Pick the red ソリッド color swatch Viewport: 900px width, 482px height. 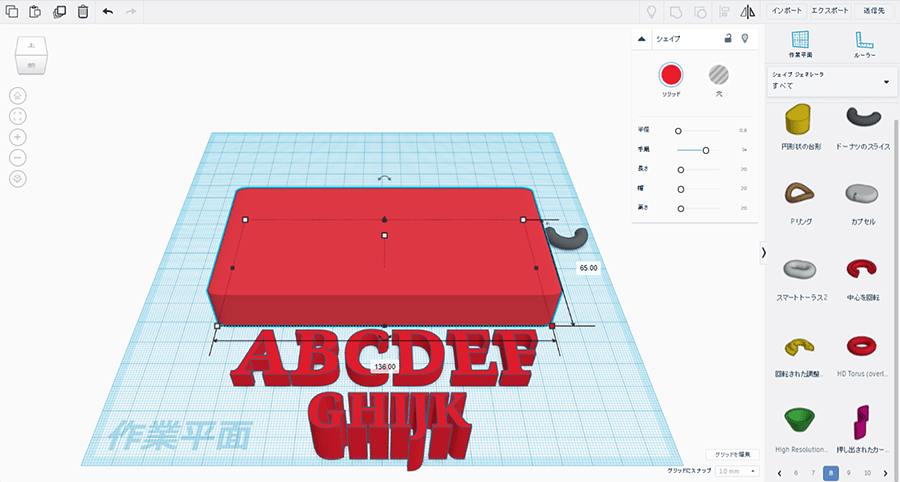[x=671, y=74]
